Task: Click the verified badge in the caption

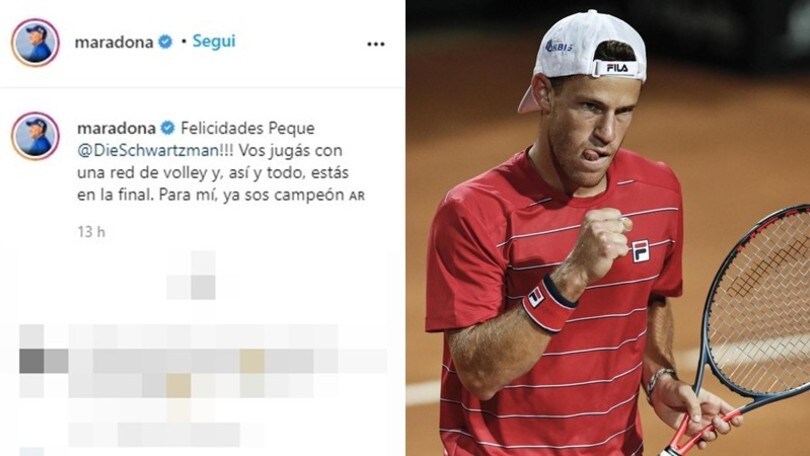Action: [x=167, y=128]
